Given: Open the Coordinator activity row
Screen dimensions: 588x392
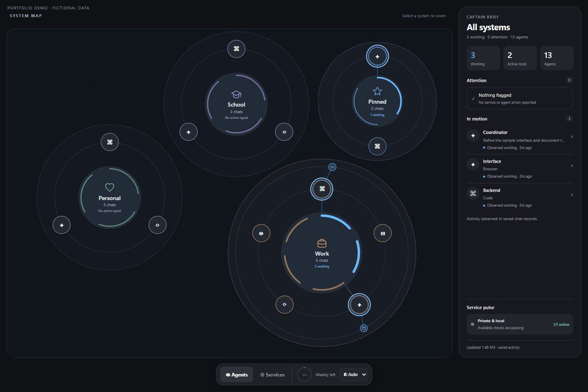Looking at the screenshot, I should [520, 140].
